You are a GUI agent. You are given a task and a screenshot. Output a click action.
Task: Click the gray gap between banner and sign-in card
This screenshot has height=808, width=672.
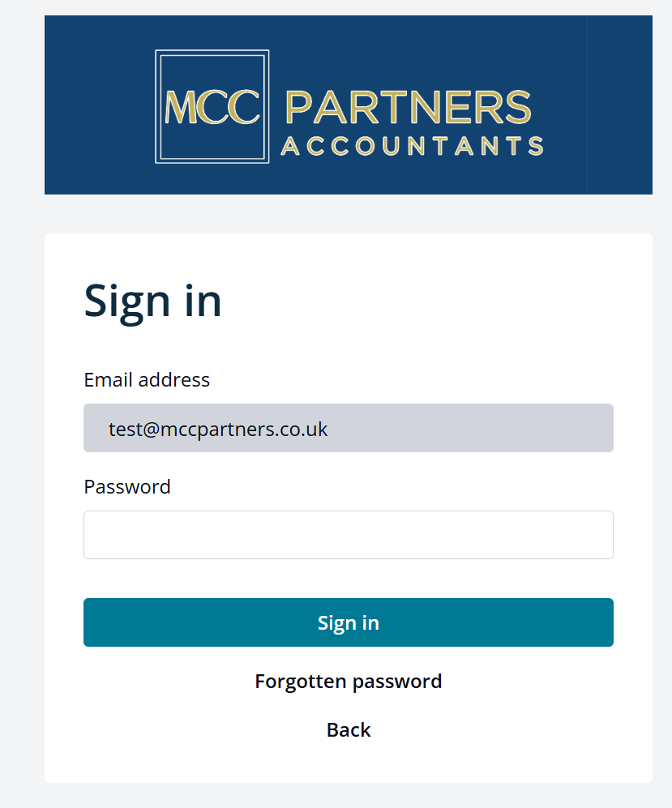349,214
